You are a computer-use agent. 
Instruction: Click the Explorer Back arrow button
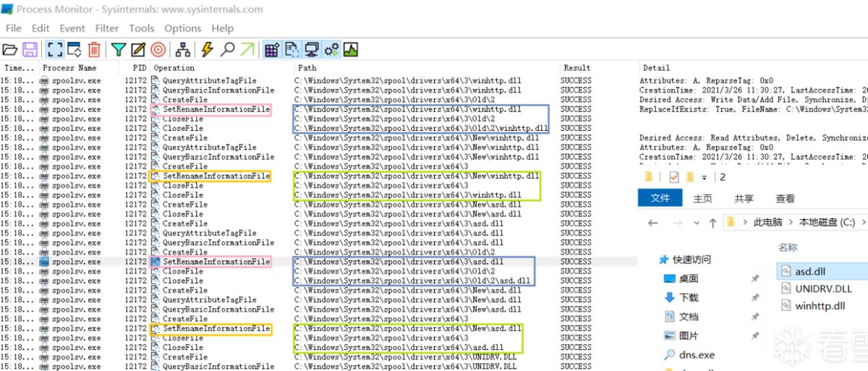pos(652,222)
